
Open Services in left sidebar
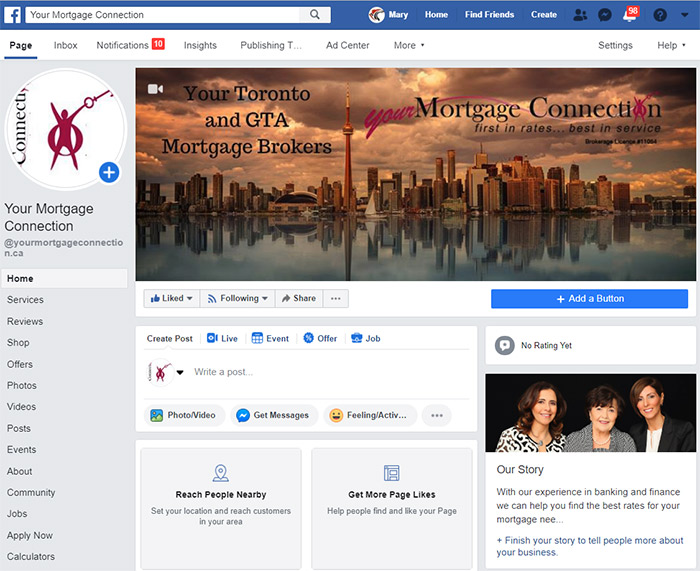tap(25, 300)
